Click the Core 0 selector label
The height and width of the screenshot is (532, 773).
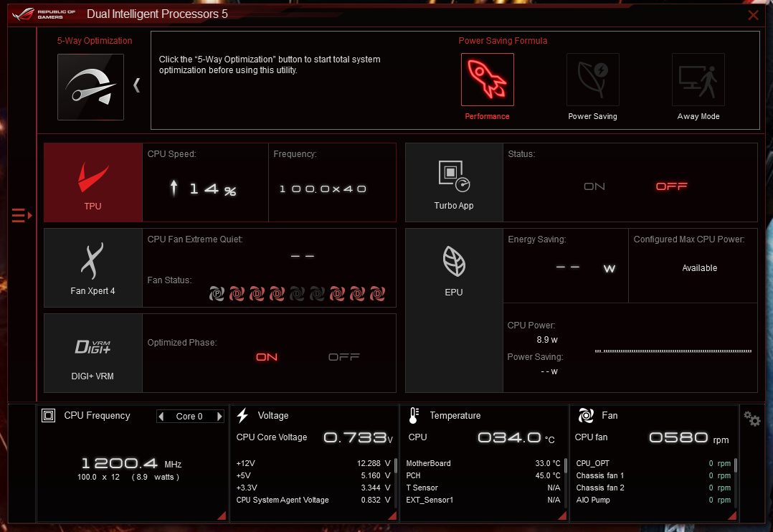pyautogui.click(x=189, y=417)
